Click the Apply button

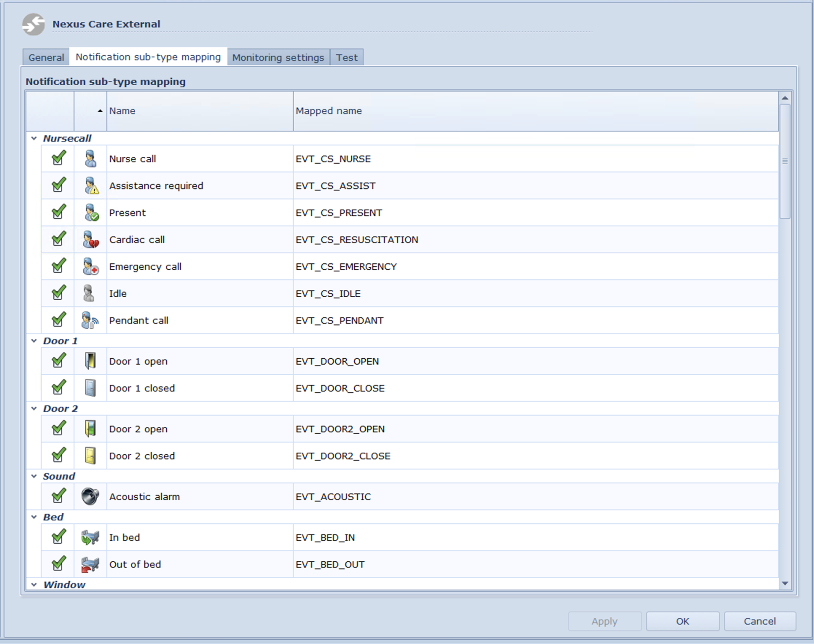pyautogui.click(x=604, y=621)
